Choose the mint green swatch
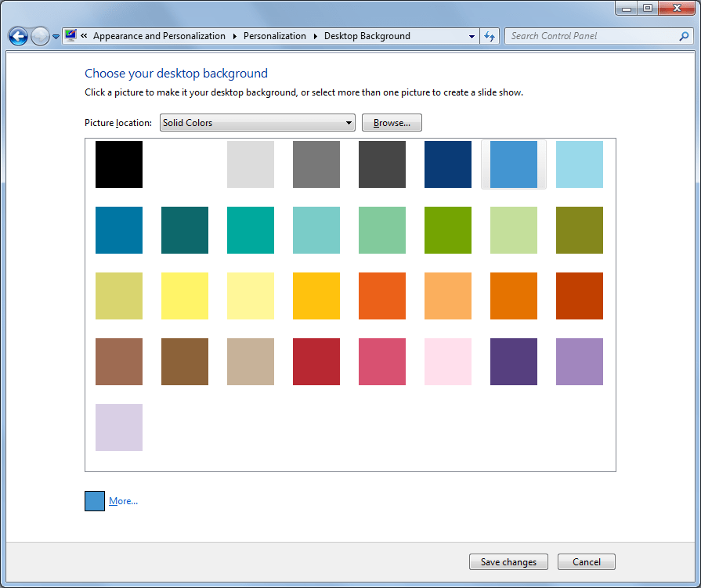Image resolution: width=701 pixels, height=588 pixels. (381, 230)
